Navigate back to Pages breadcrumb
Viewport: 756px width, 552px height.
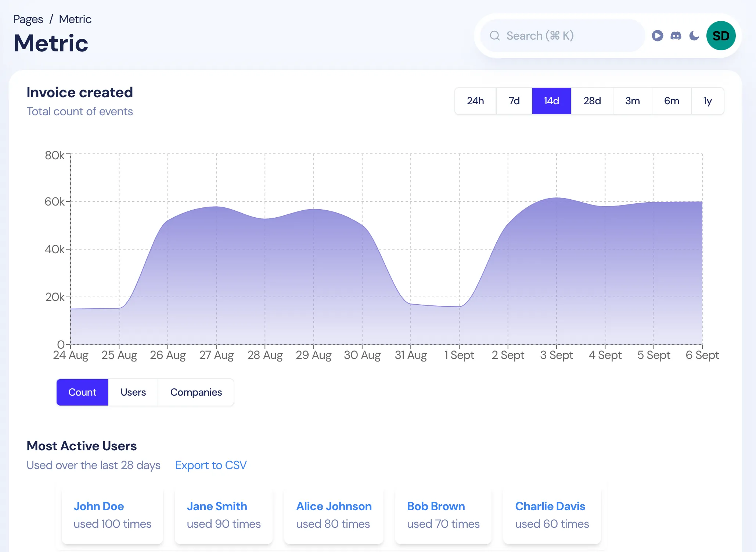28,19
